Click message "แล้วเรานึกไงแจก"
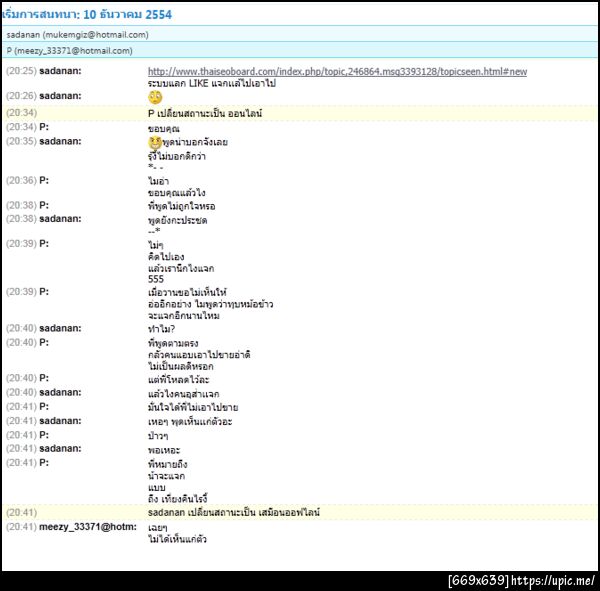Screen dimensions: 600x591 tap(181, 268)
